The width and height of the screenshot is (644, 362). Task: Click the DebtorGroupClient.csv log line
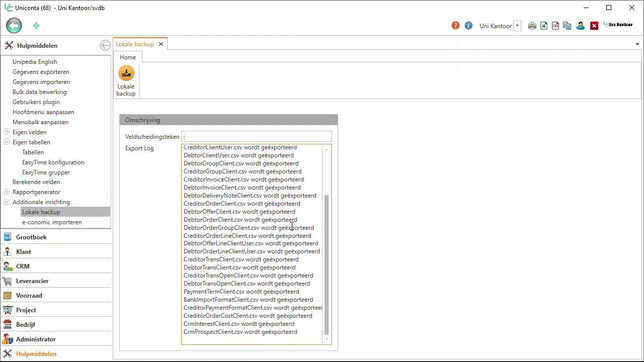241,163
